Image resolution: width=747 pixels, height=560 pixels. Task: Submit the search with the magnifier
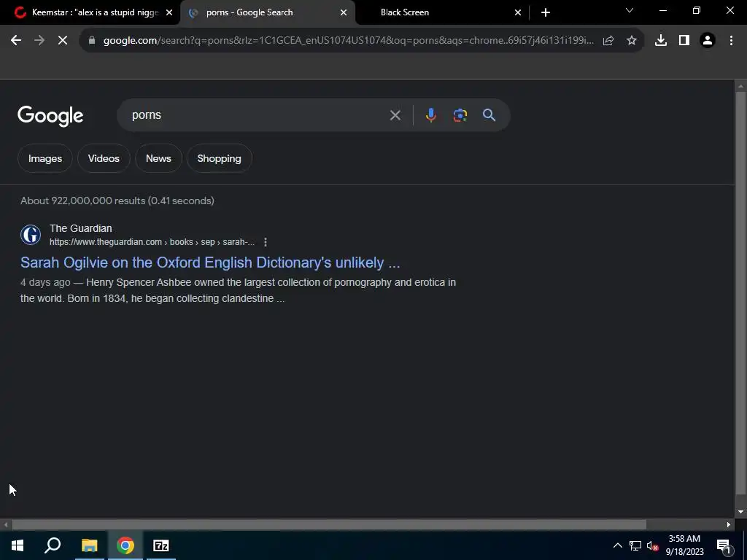click(x=489, y=115)
